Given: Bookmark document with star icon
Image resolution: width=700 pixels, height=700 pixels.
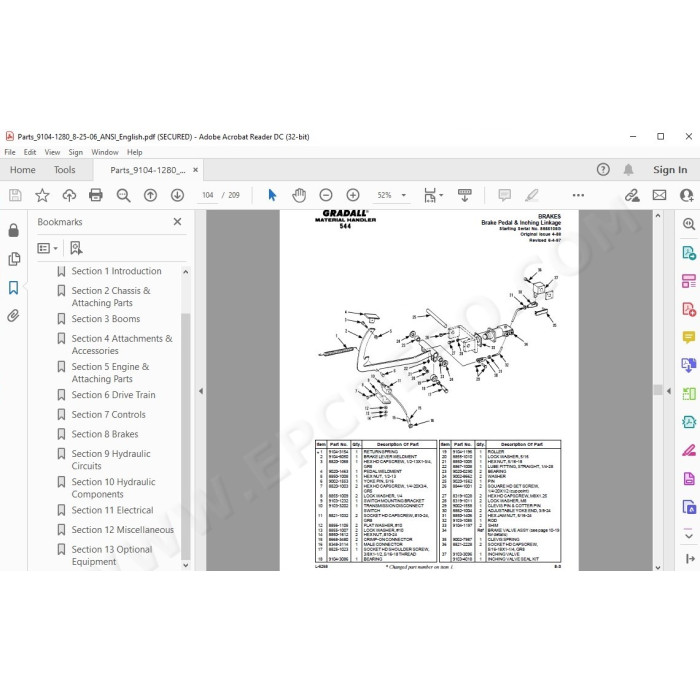Looking at the screenshot, I should coord(42,195).
